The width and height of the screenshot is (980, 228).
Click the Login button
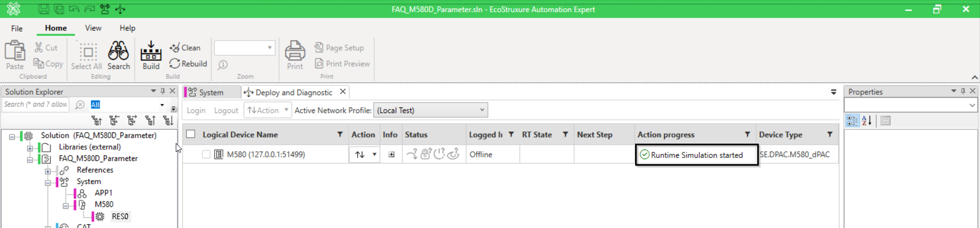point(196,110)
